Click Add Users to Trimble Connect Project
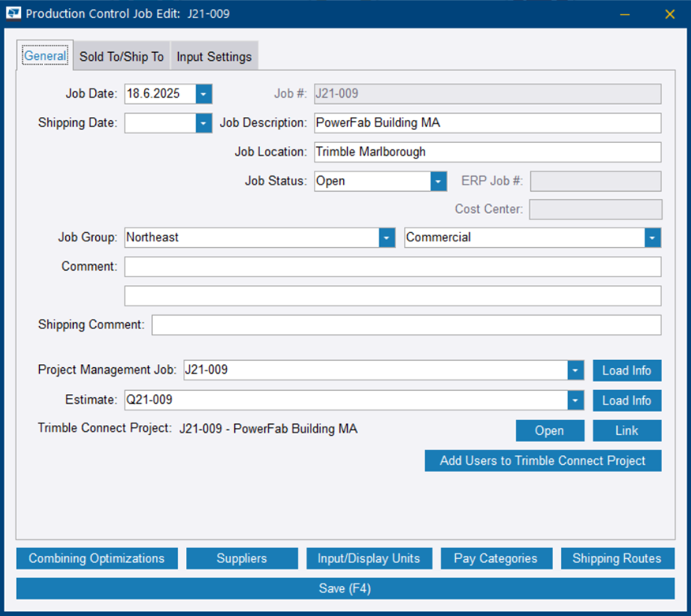The image size is (691, 616). 542,461
